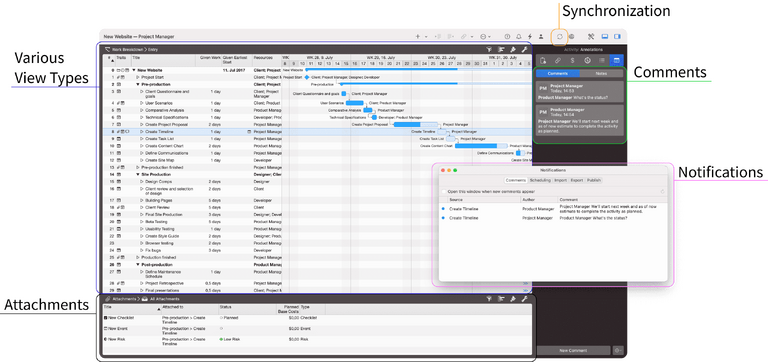Select the paperclip tab icon in inspector
Screen dimensions: 768x362
[x=557, y=60]
